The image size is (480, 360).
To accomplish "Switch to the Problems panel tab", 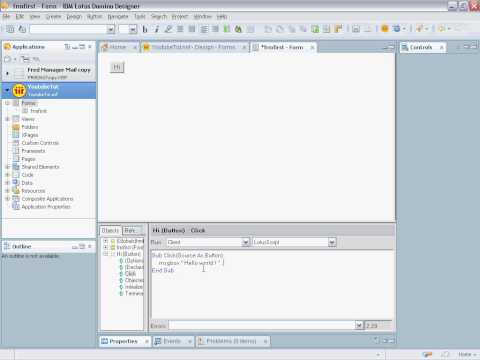I will (231, 341).
